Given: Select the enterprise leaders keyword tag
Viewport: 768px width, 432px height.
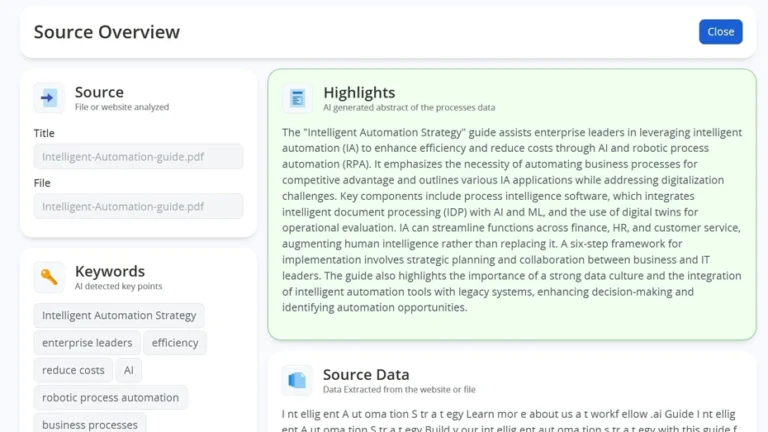Looking at the screenshot, I should point(87,343).
